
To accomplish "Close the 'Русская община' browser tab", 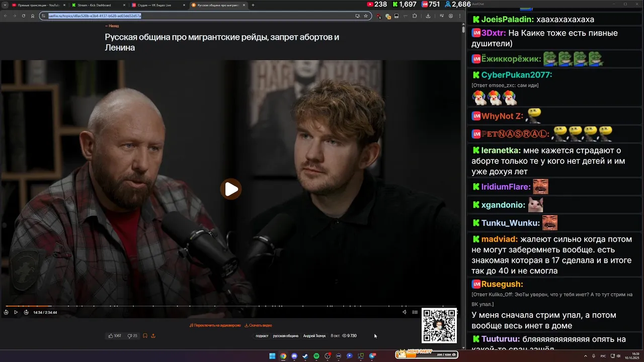I will click(x=244, y=5).
